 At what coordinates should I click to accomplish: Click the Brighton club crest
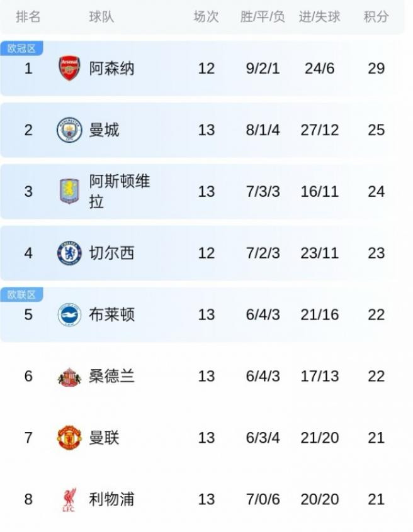point(69,314)
